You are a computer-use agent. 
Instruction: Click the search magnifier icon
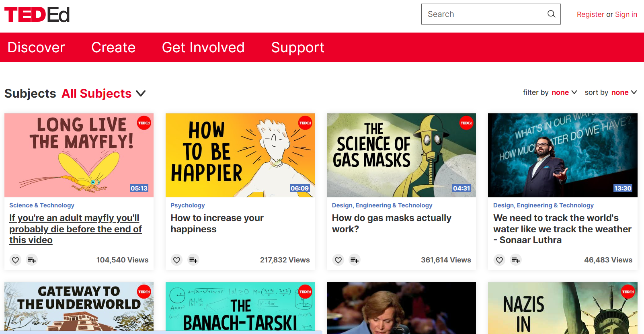(551, 14)
